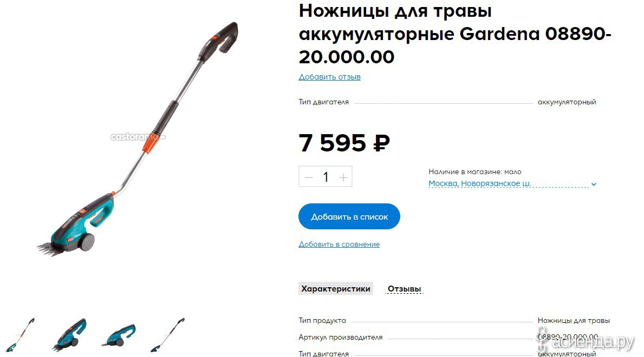Click the Наличие в магазине: мало label

pyautogui.click(x=475, y=171)
